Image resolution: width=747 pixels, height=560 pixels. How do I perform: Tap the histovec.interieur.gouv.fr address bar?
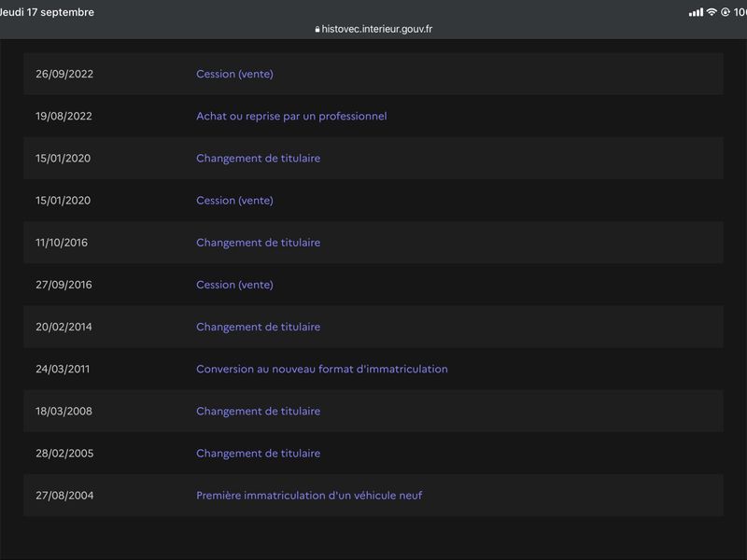point(374,29)
